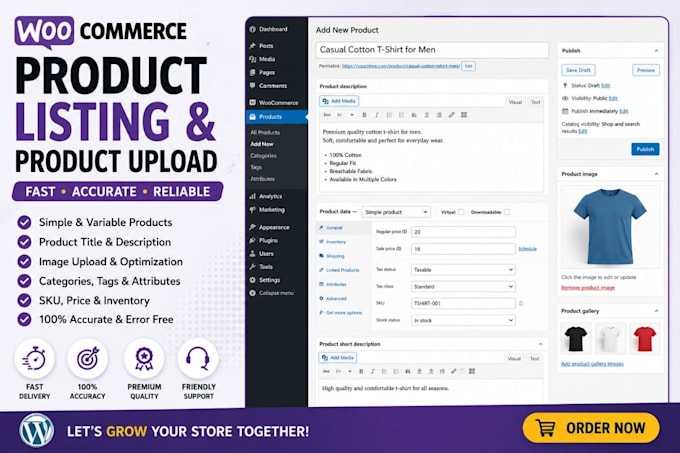Viewport: 680px width, 453px height.
Task: Click the Preview button
Action: pos(646,70)
